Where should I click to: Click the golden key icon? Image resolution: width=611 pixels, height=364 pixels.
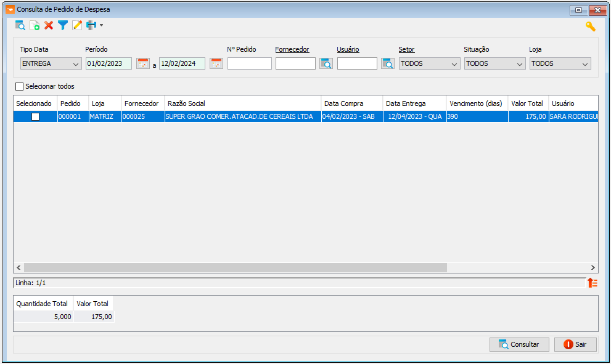[591, 26]
